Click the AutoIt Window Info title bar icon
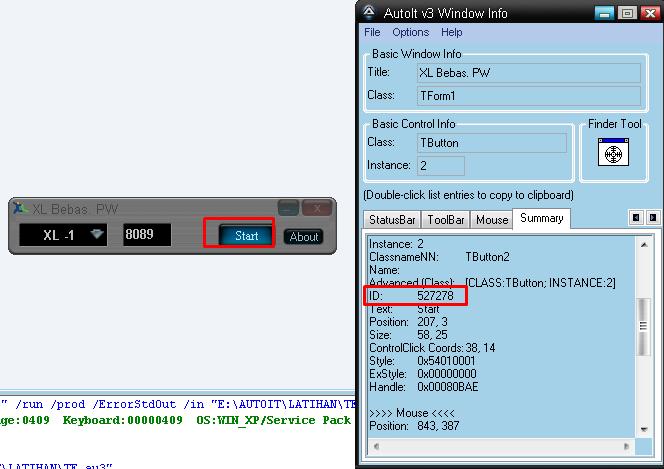Viewport: 664px width, 469px height. click(x=369, y=13)
